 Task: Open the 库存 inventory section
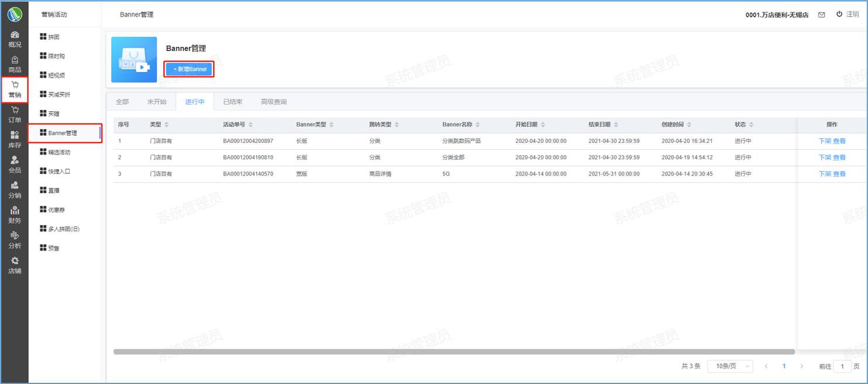click(15, 140)
